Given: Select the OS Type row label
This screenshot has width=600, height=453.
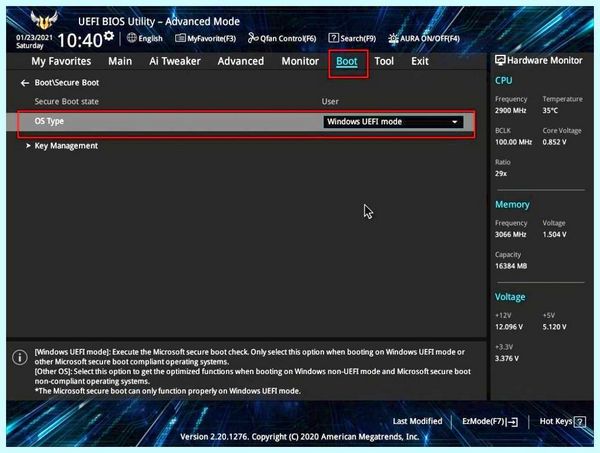Looking at the screenshot, I should pos(49,121).
